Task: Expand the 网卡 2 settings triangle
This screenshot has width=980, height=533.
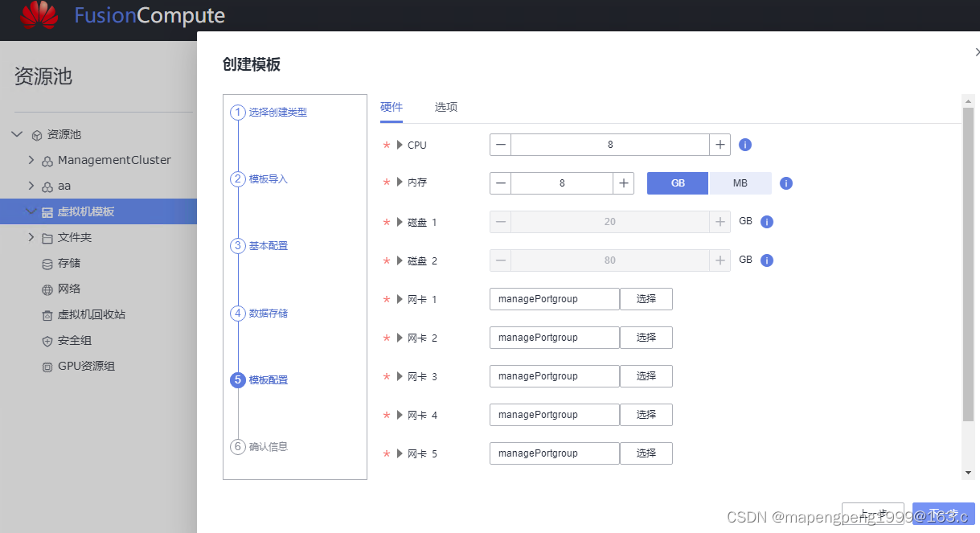Action: point(400,338)
